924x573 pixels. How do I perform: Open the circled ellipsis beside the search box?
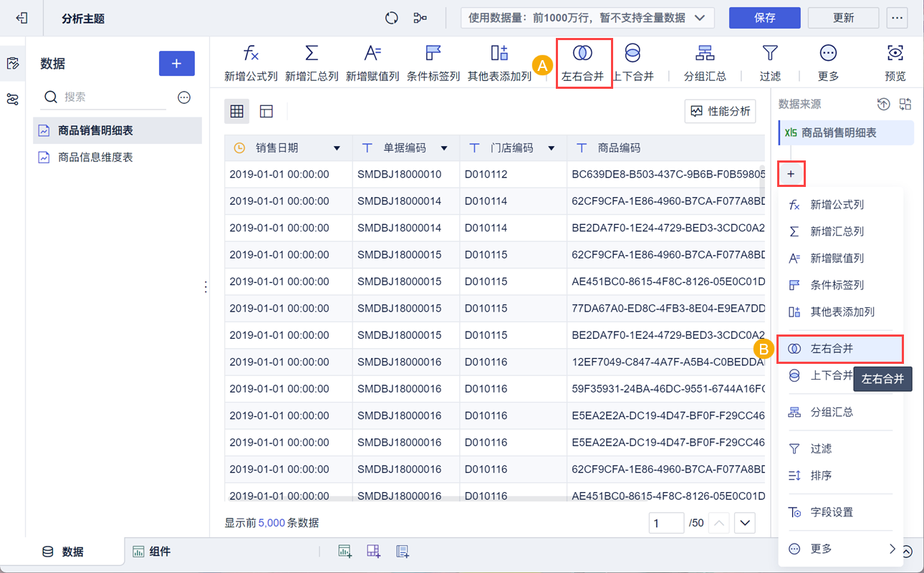[184, 97]
